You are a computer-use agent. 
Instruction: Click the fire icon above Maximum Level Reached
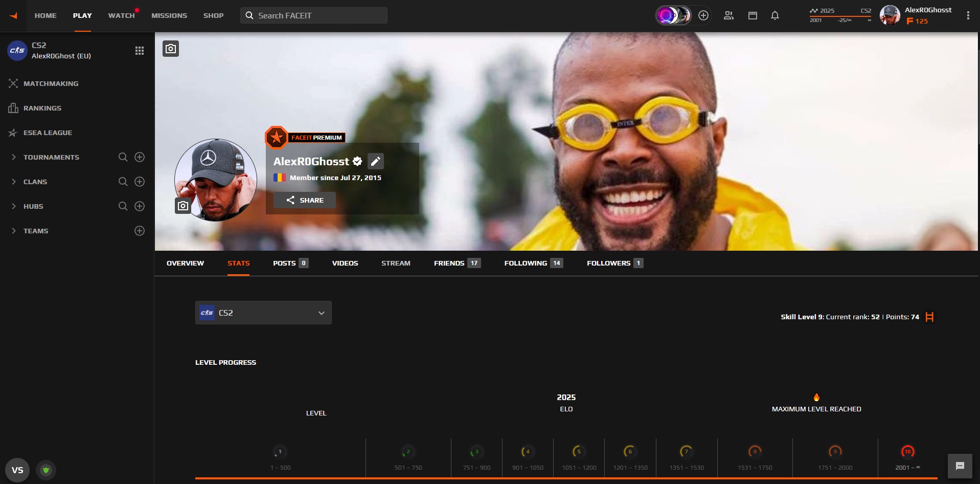tap(816, 397)
